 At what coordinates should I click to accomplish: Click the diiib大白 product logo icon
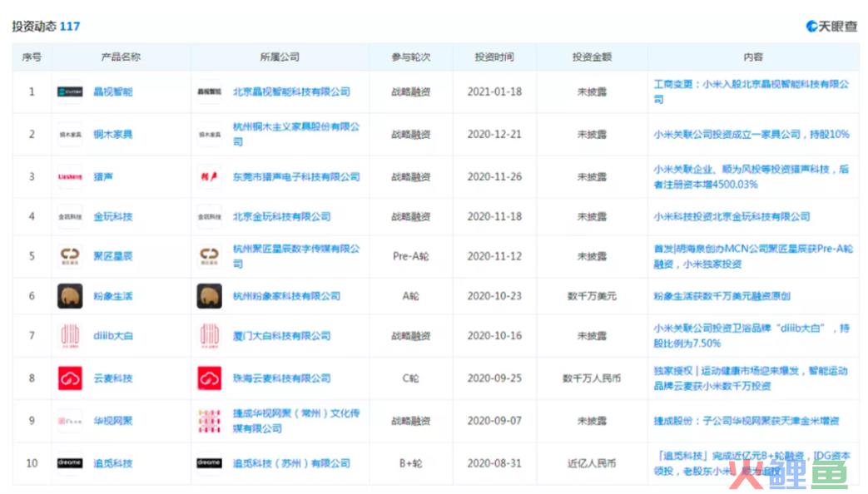click(70, 336)
